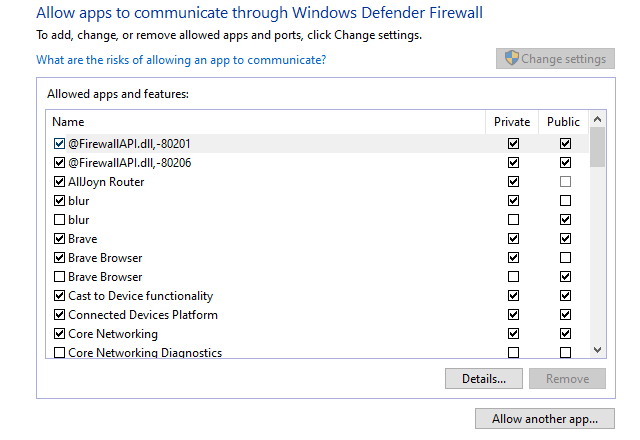
Task: Click the vertical scrollbar thumb in apps list
Action: pyautogui.click(x=598, y=147)
